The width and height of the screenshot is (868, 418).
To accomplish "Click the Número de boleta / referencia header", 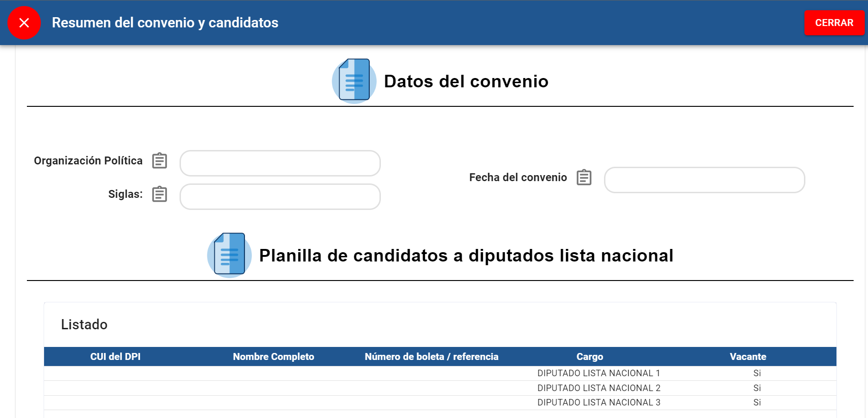I will [431, 357].
